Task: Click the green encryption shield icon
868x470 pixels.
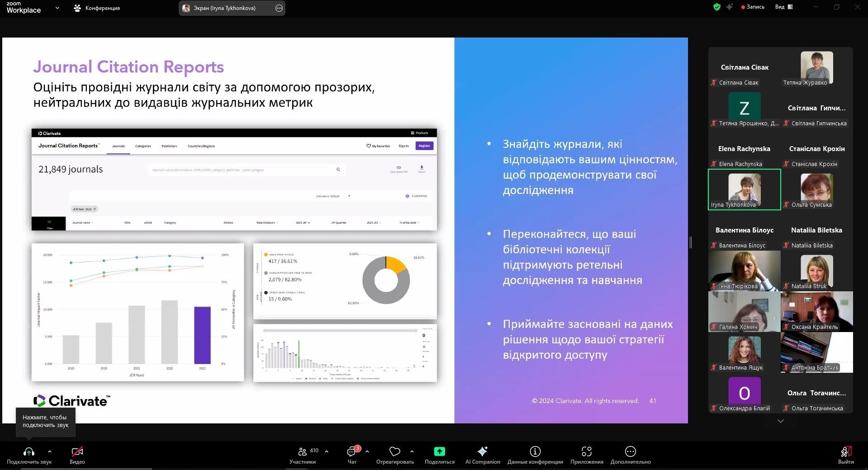Action: [x=717, y=7]
